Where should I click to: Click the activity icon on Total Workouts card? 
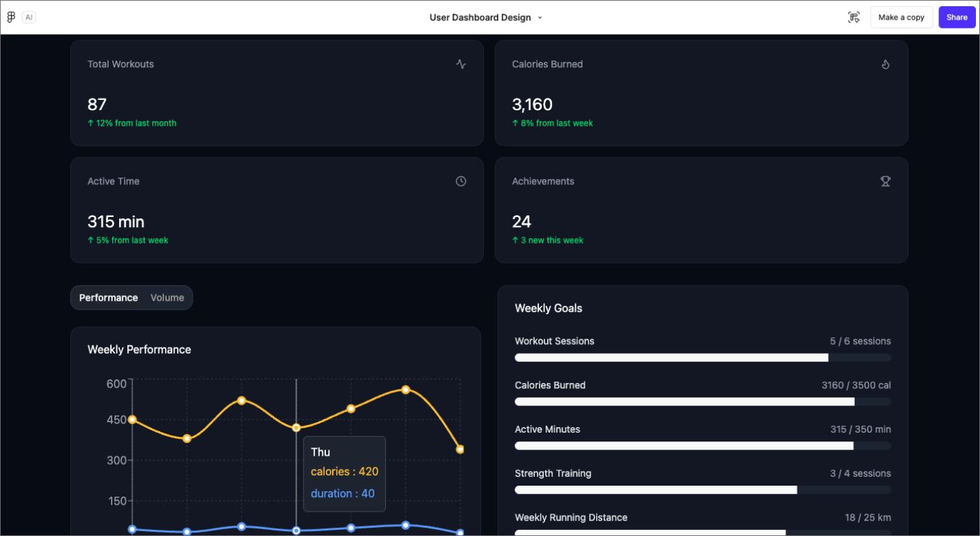[x=461, y=64]
